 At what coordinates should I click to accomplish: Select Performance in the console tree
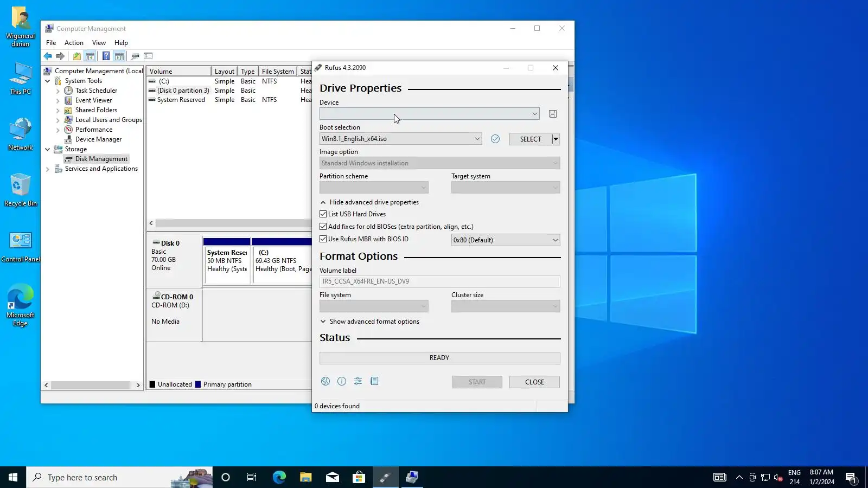pyautogui.click(x=94, y=130)
